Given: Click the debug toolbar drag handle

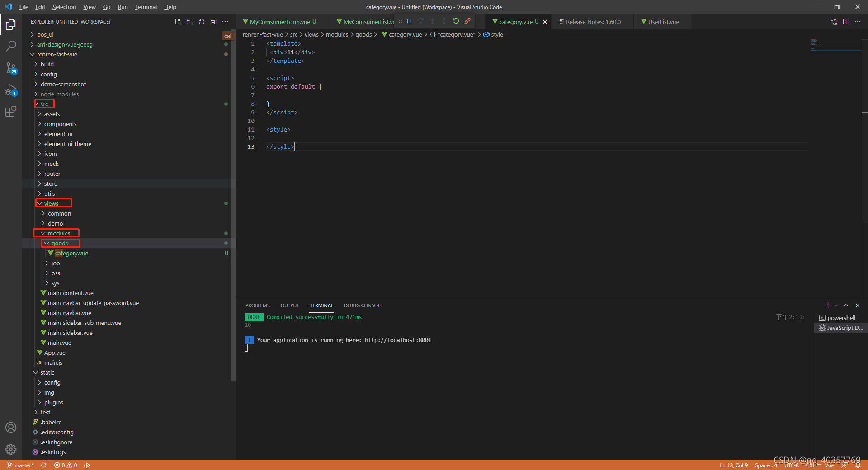Looking at the screenshot, I should (400, 21).
